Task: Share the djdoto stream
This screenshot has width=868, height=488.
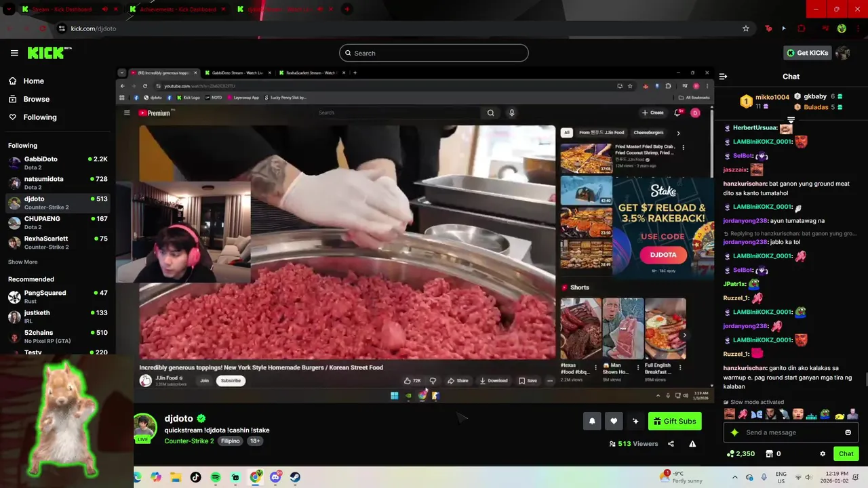Action: [x=671, y=444]
